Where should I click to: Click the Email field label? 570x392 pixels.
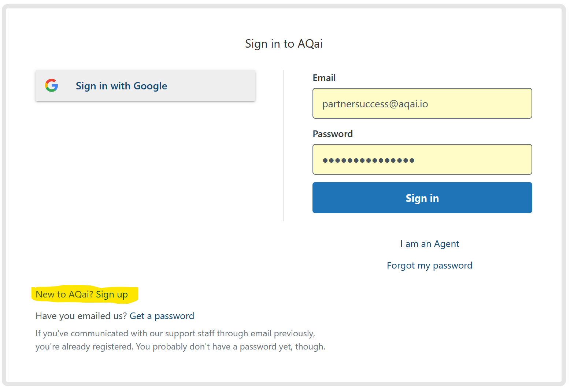point(324,78)
